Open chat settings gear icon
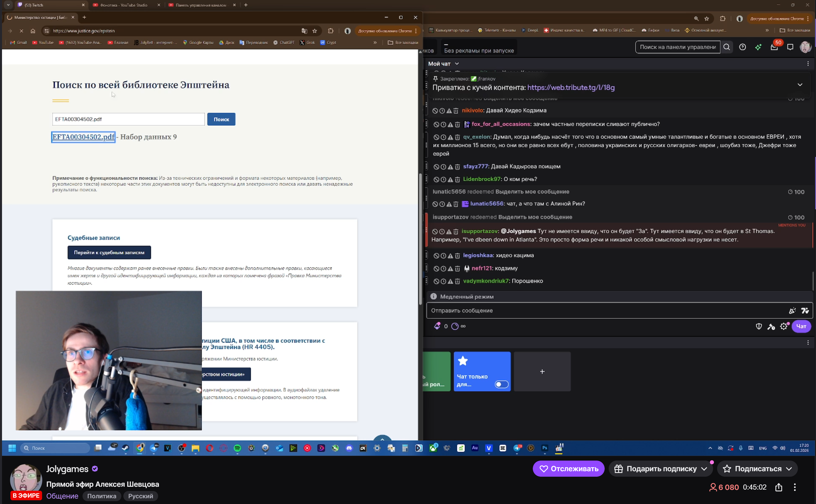 [x=784, y=326]
